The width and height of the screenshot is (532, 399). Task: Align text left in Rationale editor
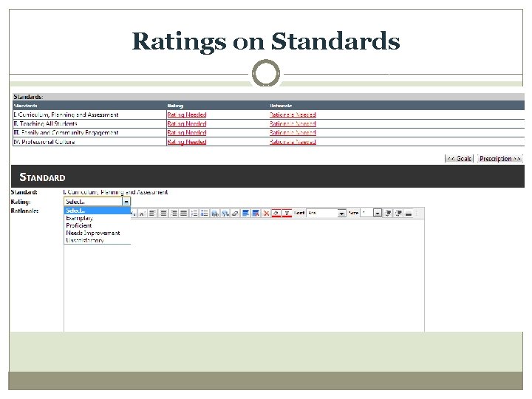click(153, 213)
